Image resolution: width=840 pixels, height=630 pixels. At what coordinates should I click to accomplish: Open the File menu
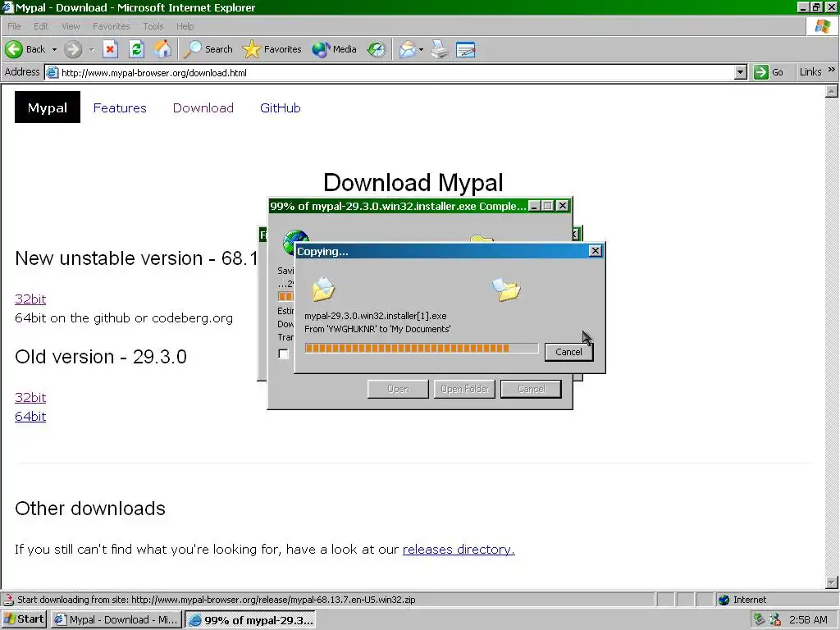[x=15, y=25]
